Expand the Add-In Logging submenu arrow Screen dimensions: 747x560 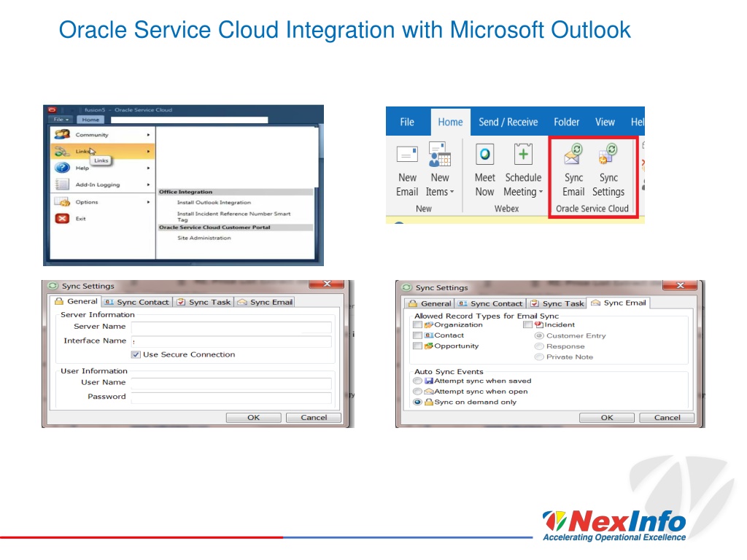coord(149,184)
